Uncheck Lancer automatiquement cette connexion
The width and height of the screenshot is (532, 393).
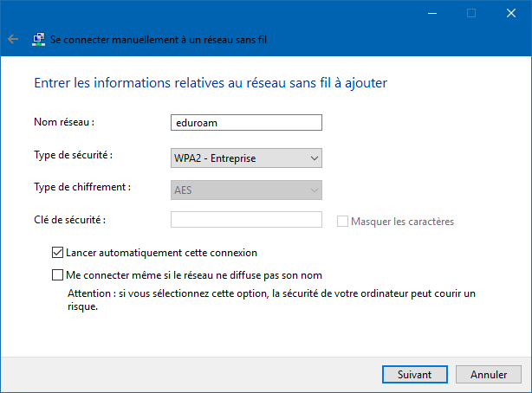(57, 253)
